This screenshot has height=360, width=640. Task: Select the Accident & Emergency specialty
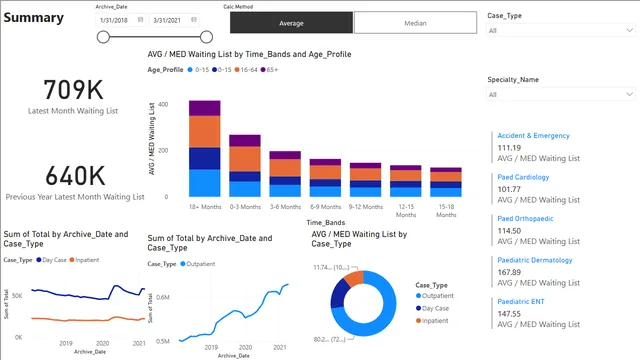(x=533, y=136)
